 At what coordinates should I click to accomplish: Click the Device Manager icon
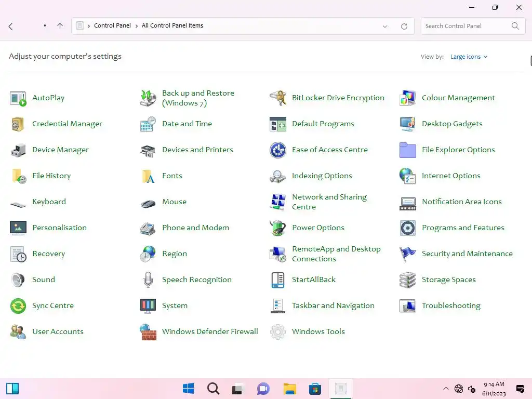(x=18, y=150)
